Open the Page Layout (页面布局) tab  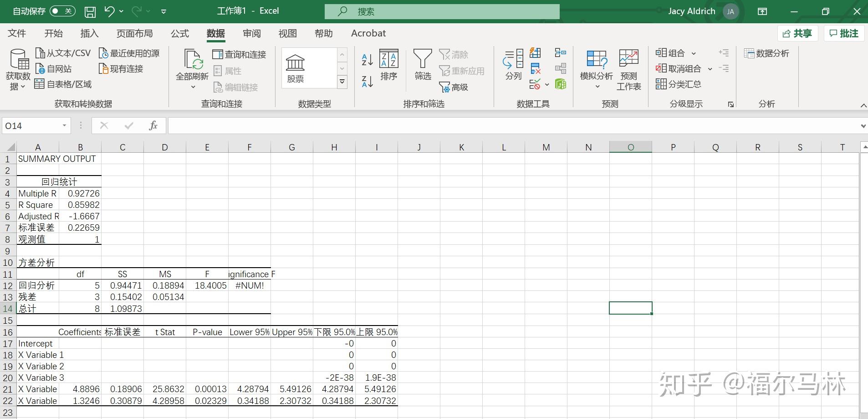coord(134,33)
